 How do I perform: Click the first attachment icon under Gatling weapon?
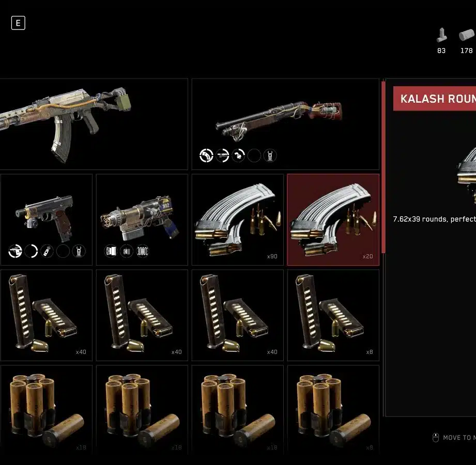(111, 251)
